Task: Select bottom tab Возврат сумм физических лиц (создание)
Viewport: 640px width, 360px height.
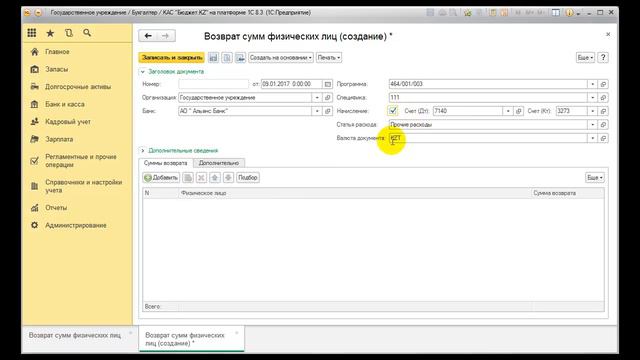Action: coord(191,339)
